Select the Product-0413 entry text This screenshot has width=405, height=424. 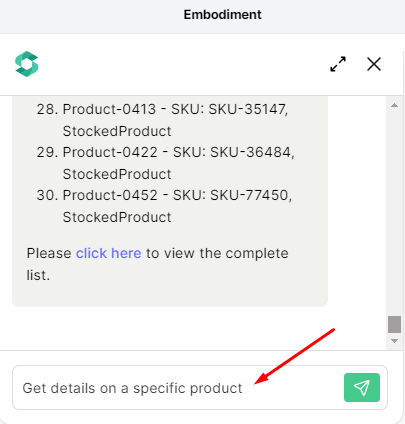tap(109, 109)
